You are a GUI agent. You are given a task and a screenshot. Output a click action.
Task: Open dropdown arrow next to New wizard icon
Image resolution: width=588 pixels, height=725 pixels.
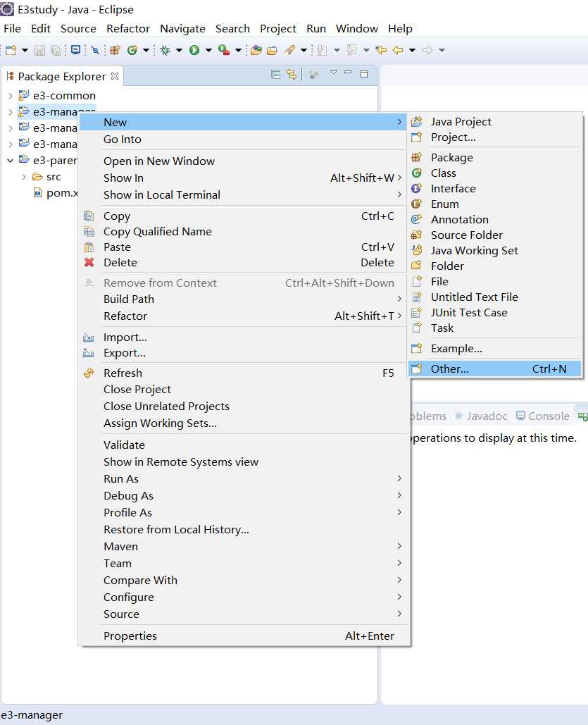pos(25,50)
